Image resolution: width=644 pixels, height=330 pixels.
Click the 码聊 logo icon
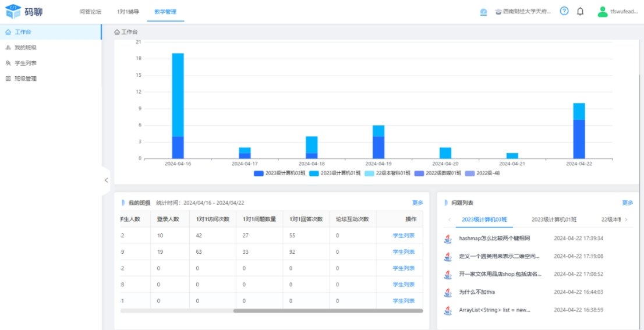pos(13,12)
